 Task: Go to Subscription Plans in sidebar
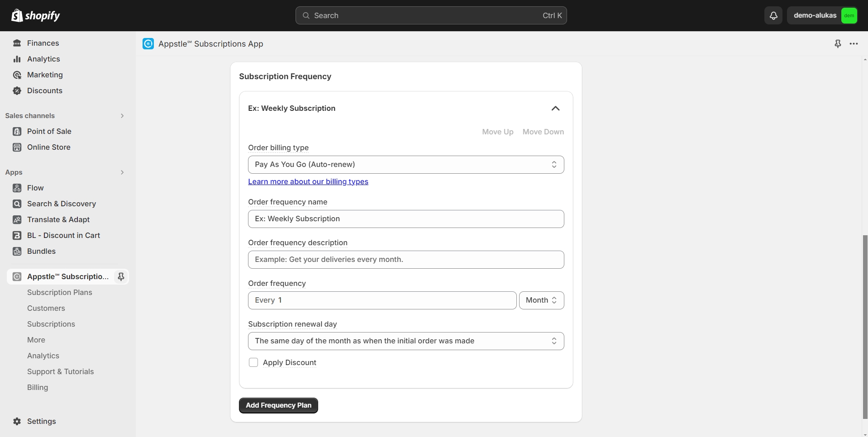(59, 292)
